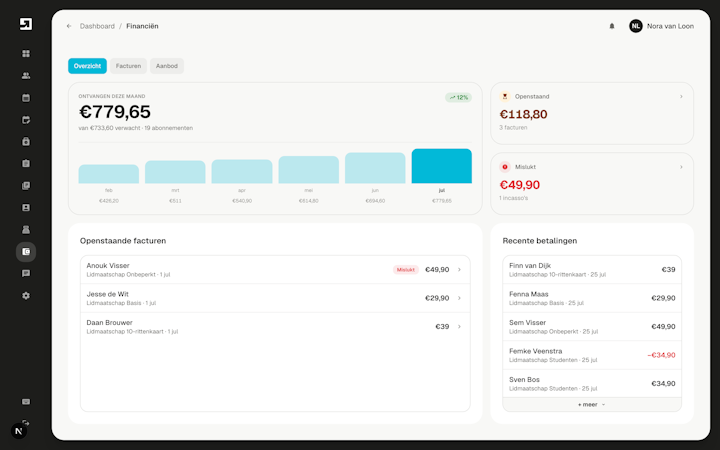This screenshot has width=720, height=450.
Task: Open the dashboard grid icon in sidebar
Action: click(x=26, y=54)
